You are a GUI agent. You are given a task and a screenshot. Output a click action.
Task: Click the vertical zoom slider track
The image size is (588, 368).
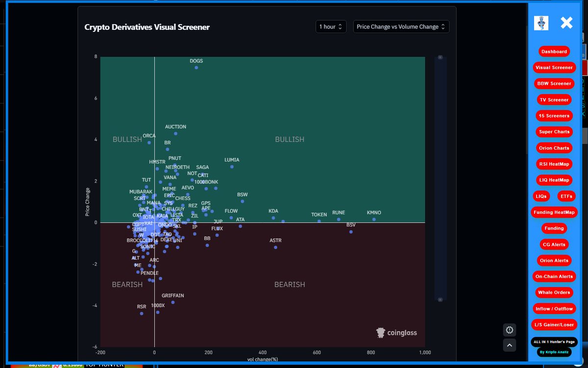pyautogui.click(x=440, y=178)
